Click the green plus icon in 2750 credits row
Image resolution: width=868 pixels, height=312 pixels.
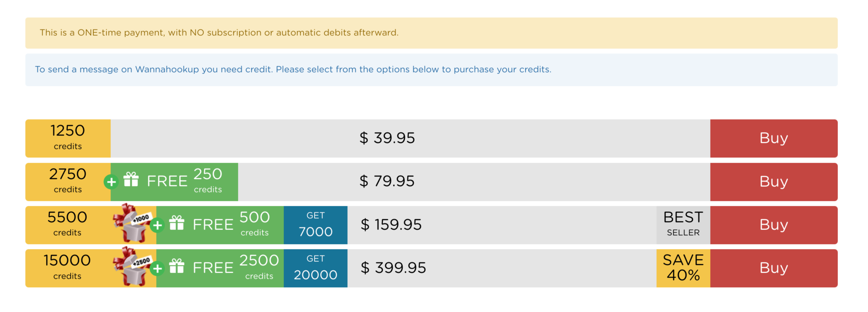point(111,182)
